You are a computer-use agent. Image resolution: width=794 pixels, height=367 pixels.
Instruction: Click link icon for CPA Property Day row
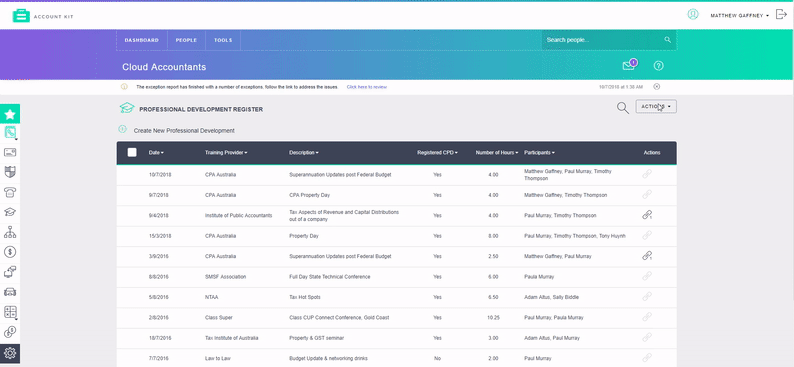[647, 194]
